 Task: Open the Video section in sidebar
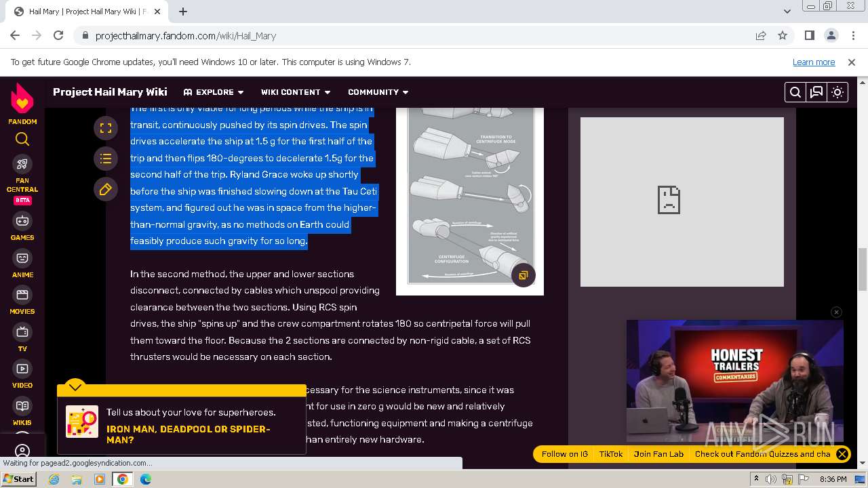[22, 374]
